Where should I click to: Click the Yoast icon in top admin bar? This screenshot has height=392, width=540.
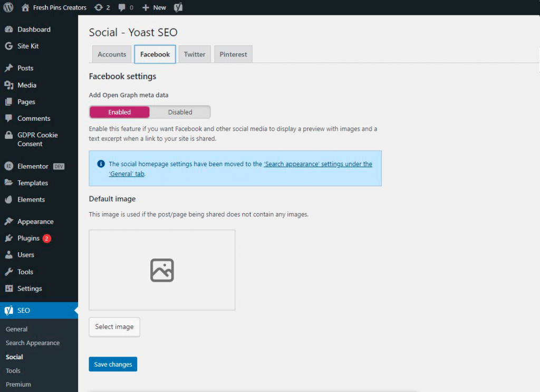coord(178,7)
